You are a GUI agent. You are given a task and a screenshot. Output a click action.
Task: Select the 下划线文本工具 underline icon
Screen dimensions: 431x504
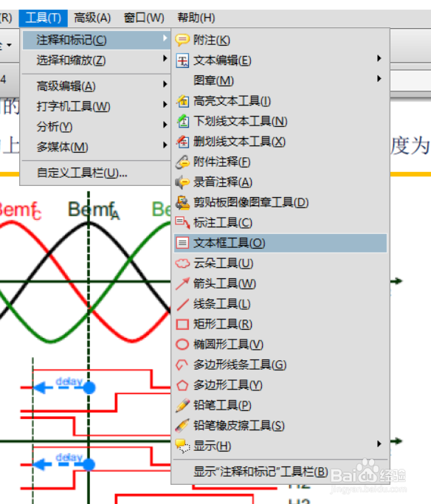point(182,121)
